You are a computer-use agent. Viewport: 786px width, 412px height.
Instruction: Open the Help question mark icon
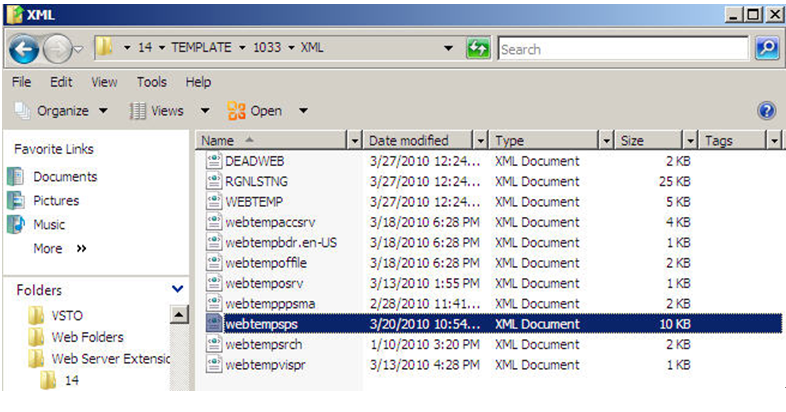[x=767, y=111]
